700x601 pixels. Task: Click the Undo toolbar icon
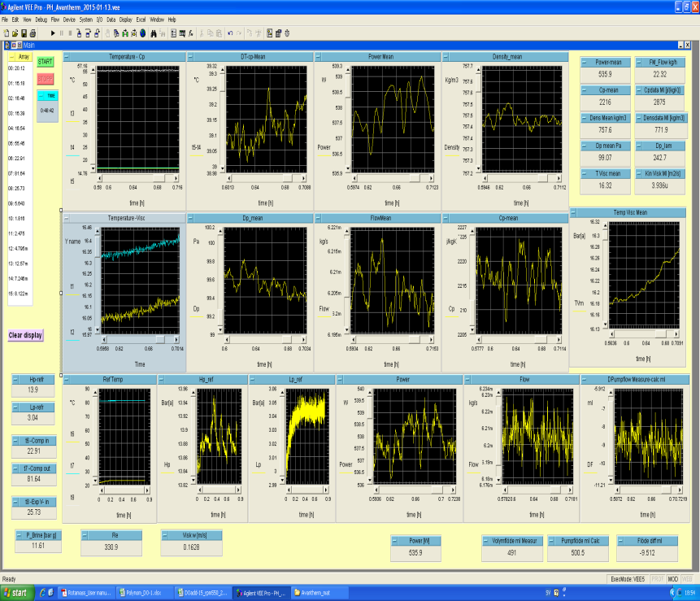point(230,33)
